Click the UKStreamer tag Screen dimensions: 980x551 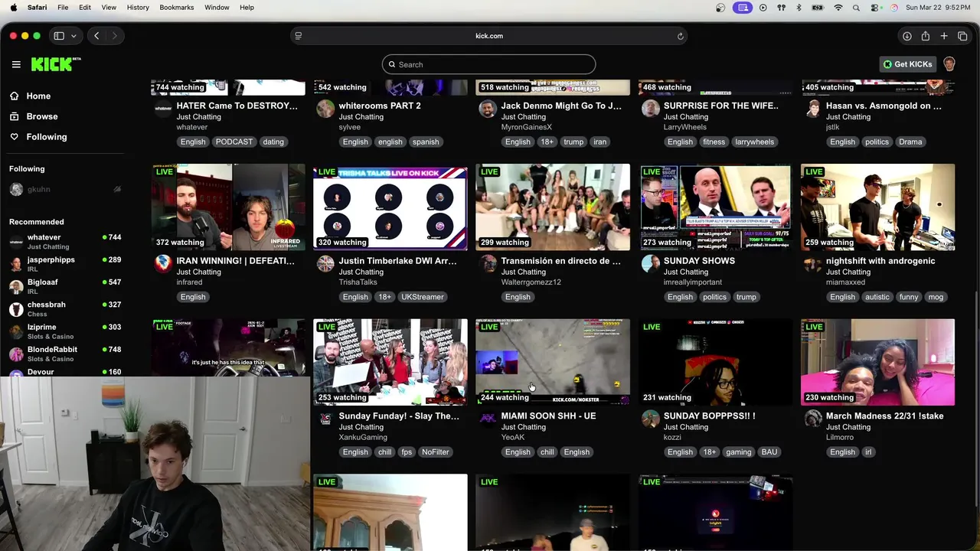click(422, 297)
